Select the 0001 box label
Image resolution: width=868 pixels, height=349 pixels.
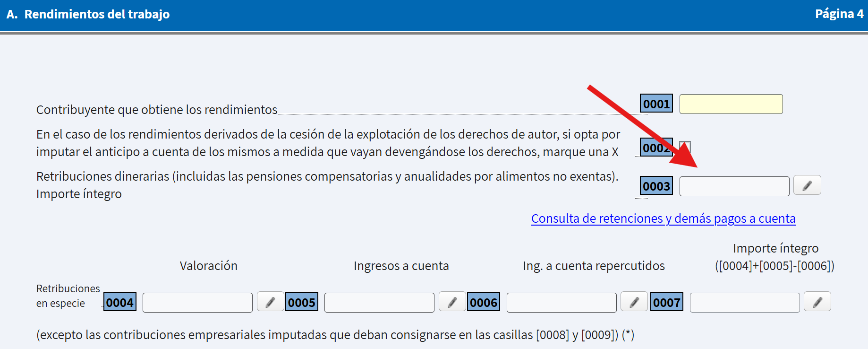pyautogui.click(x=656, y=104)
